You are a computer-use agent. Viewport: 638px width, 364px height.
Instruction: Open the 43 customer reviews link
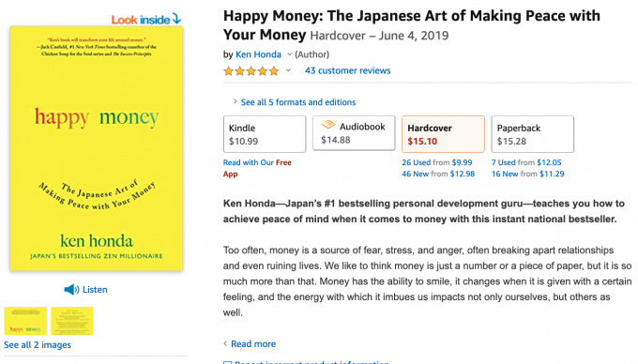point(348,70)
